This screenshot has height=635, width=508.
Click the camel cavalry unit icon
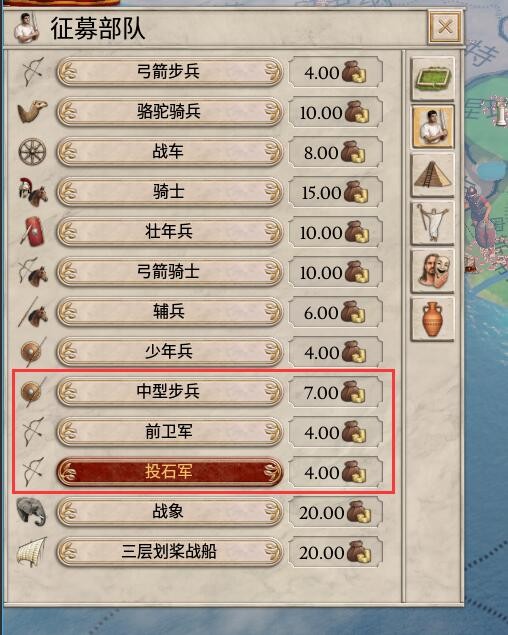[32, 111]
